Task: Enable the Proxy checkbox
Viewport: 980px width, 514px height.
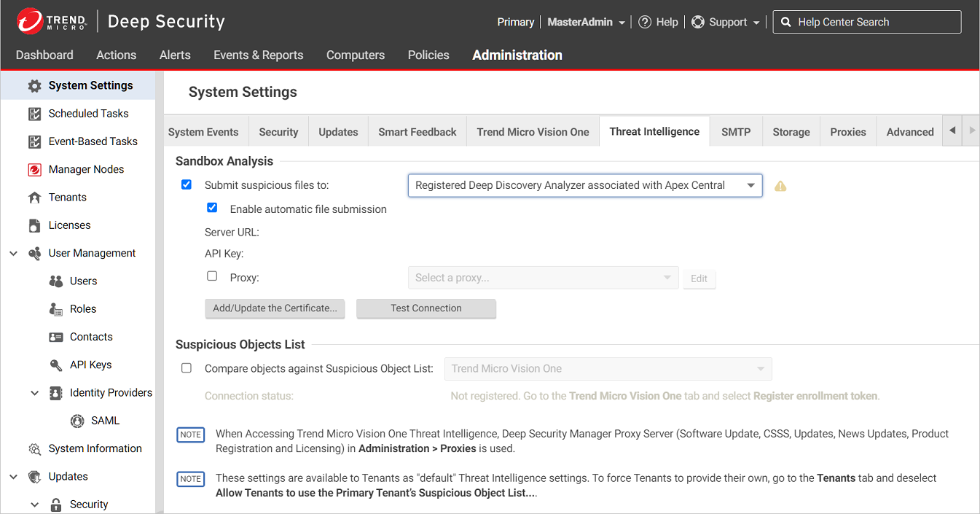Action: [x=212, y=276]
